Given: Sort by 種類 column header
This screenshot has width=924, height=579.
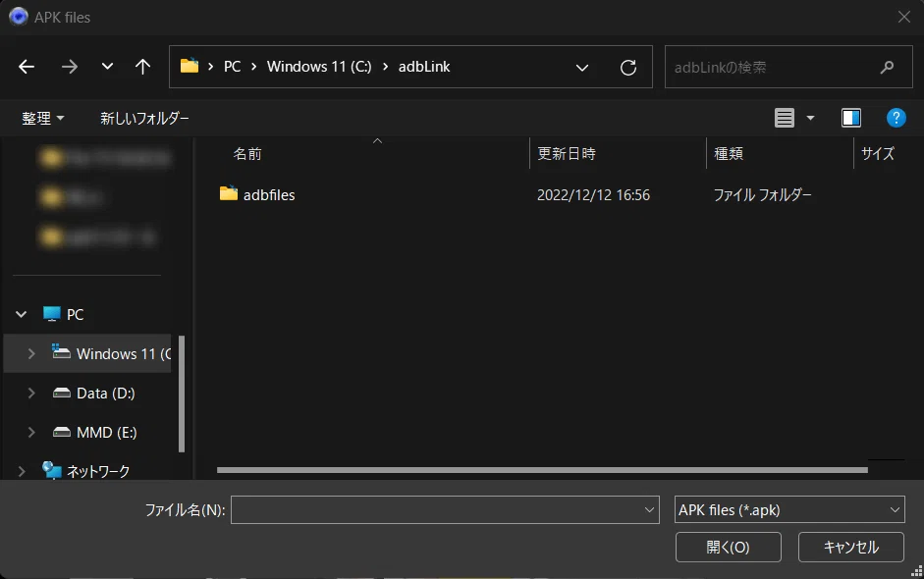Looking at the screenshot, I should click(x=729, y=154).
